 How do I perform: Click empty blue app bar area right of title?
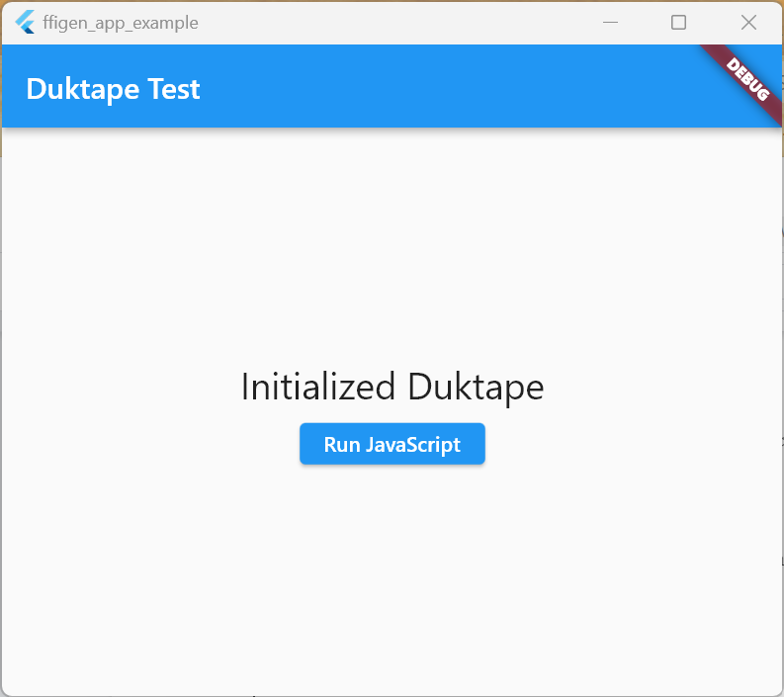pyautogui.click(x=445, y=89)
